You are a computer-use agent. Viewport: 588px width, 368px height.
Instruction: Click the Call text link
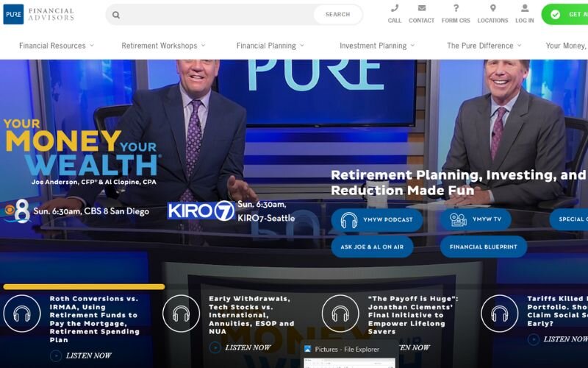[395, 21]
